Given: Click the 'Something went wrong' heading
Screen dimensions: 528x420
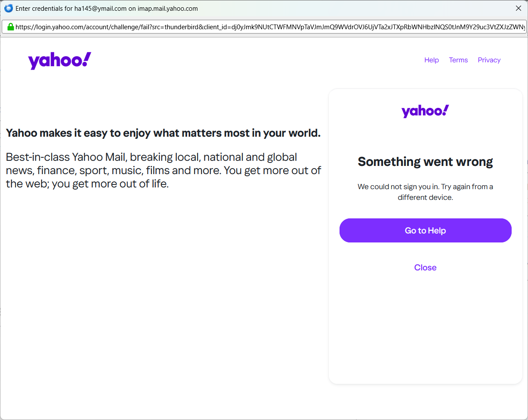Looking at the screenshot, I should pos(425,162).
